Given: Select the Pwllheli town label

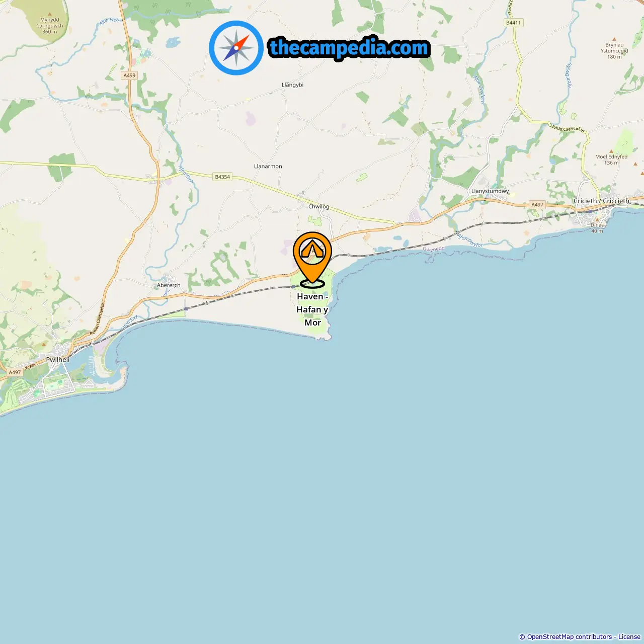Looking at the screenshot, I should pyautogui.click(x=58, y=360).
